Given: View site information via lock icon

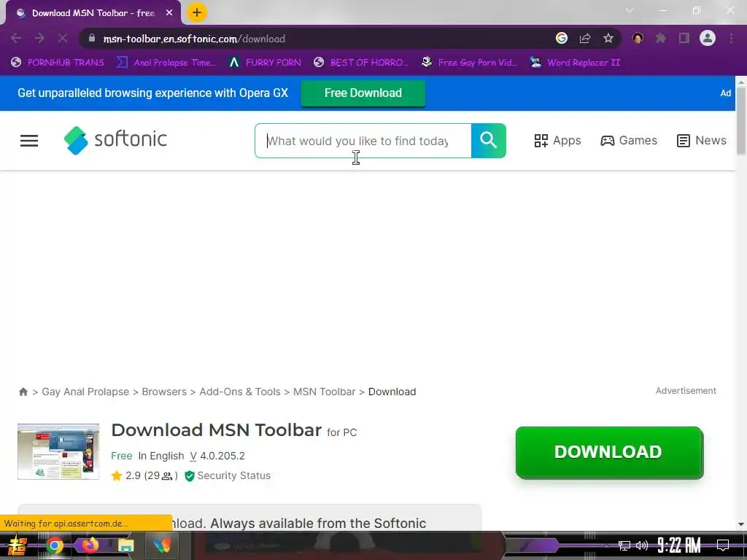Looking at the screenshot, I should click(92, 38).
